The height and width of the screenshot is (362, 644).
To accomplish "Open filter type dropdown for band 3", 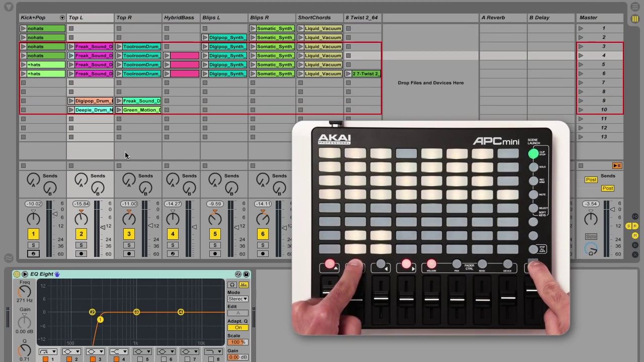I will 95,351.
